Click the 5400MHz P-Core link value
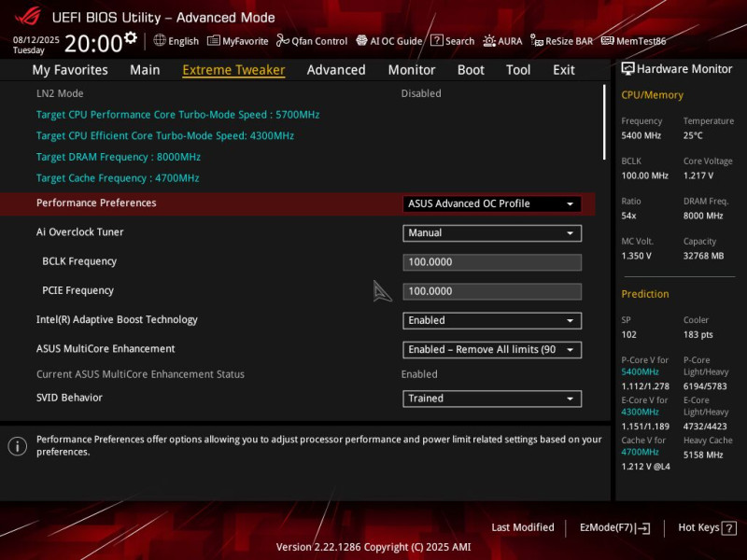Screen dimensions: 747x560 (640, 371)
